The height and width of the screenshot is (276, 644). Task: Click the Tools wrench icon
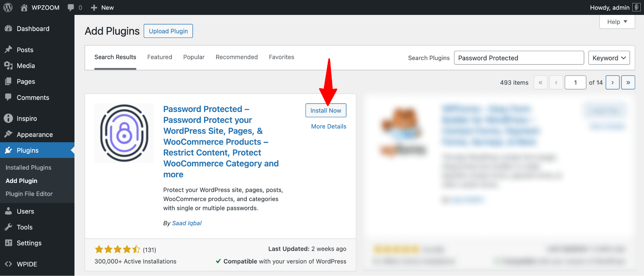[x=8, y=227]
